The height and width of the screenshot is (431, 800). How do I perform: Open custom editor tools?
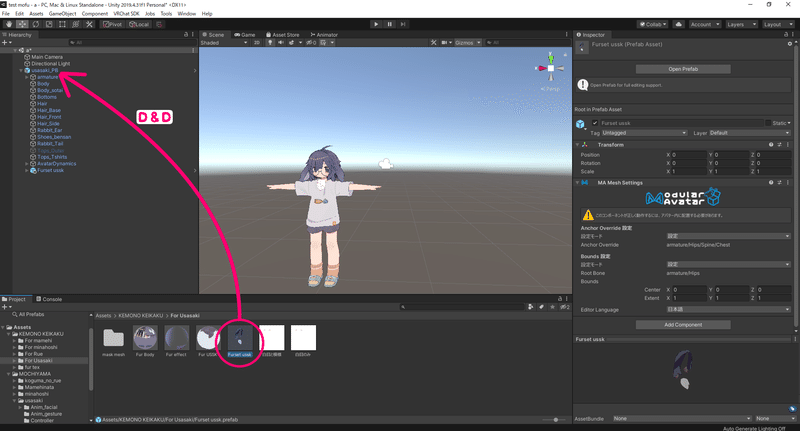(89, 24)
